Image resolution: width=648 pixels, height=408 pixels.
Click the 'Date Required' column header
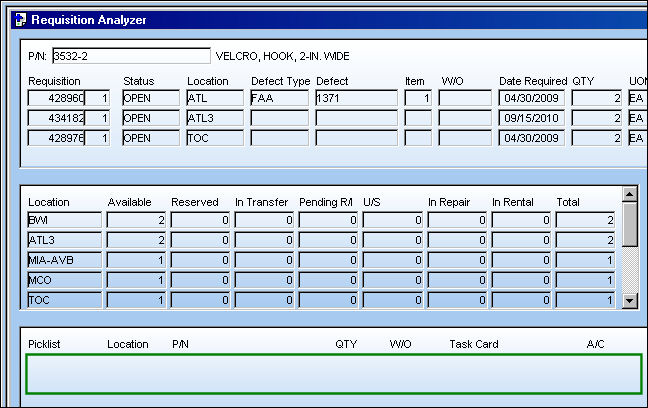[533, 81]
